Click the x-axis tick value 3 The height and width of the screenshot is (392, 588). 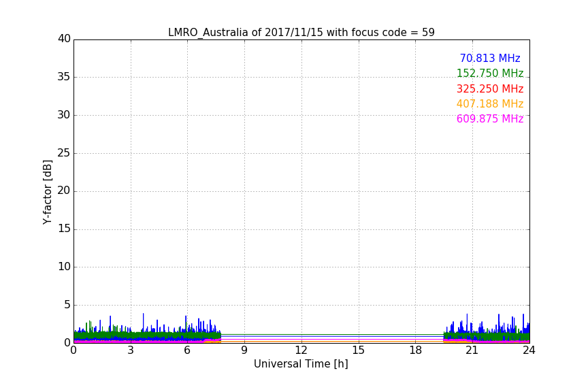pyautogui.click(x=131, y=350)
